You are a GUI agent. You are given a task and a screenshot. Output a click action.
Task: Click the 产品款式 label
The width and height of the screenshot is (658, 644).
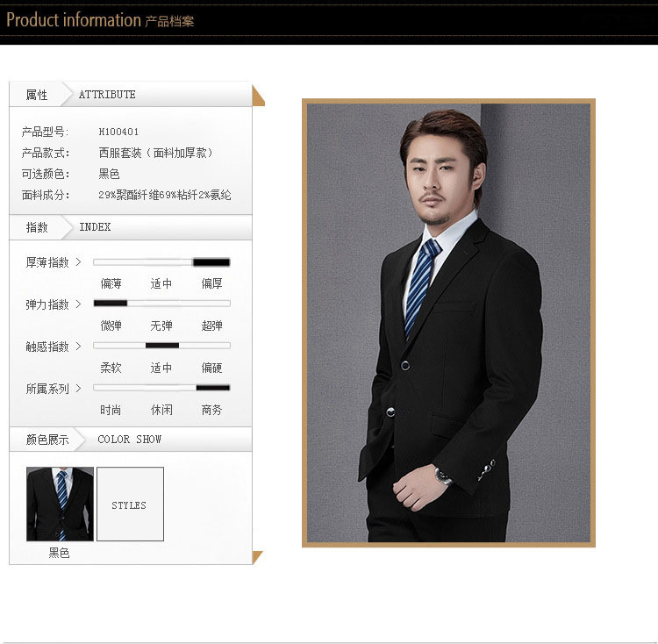[46, 153]
